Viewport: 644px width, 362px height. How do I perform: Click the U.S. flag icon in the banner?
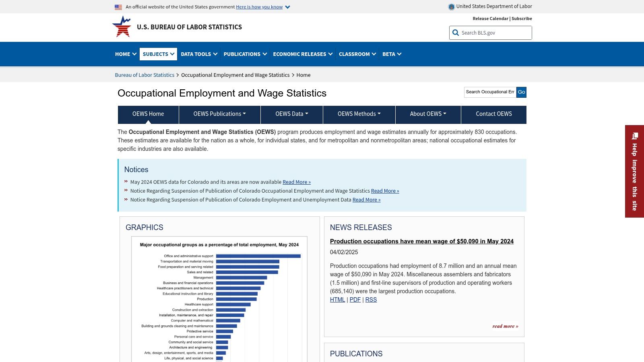tap(118, 7)
